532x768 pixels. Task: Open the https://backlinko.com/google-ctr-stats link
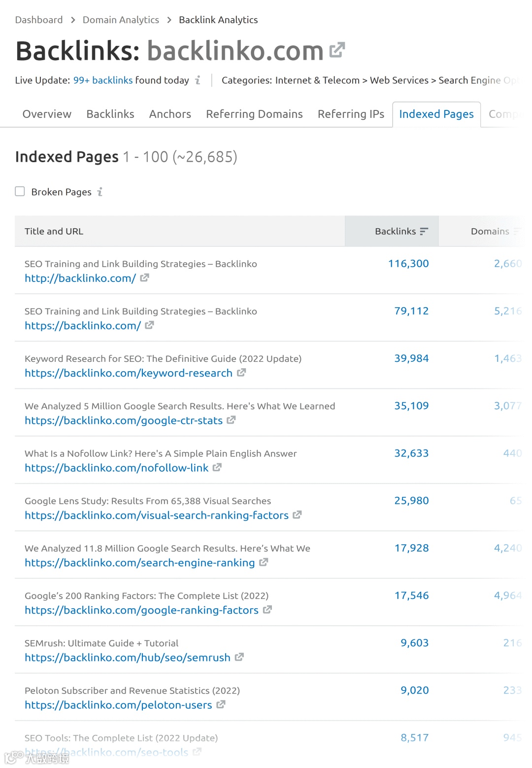pyautogui.click(x=124, y=420)
